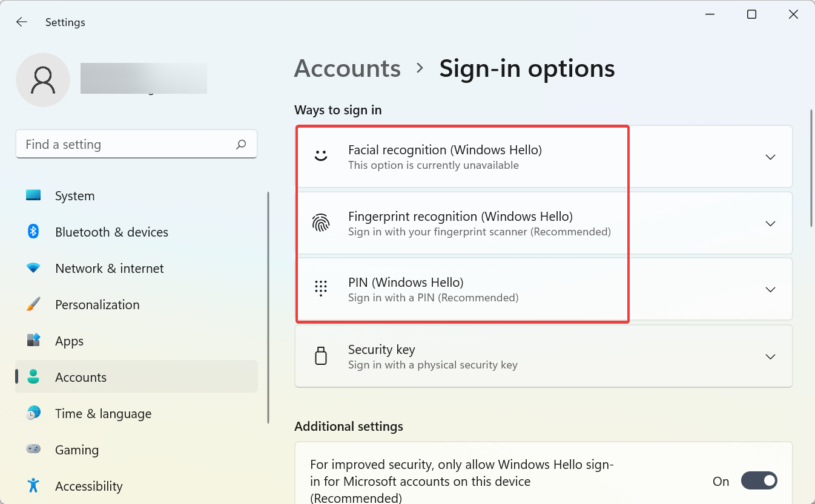
Task: Expand the Fingerprint recognition section
Action: 770,223
